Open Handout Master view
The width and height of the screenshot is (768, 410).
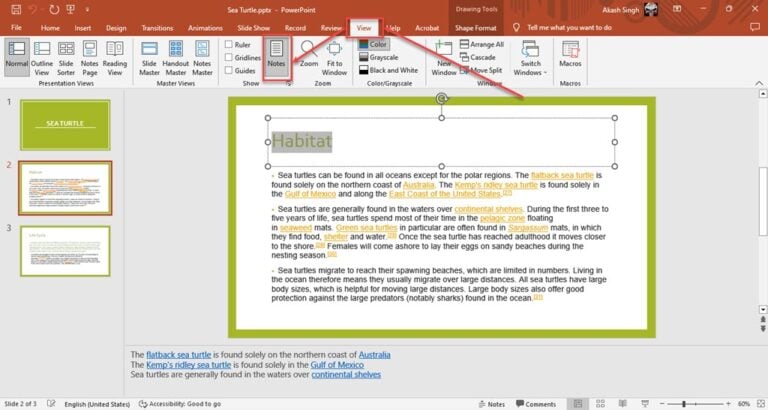175,57
